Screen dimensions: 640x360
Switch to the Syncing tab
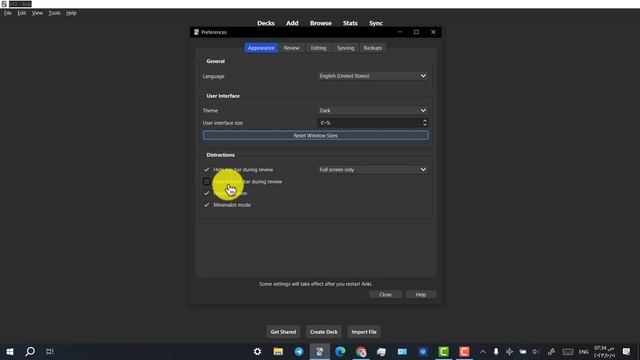(345, 48)
